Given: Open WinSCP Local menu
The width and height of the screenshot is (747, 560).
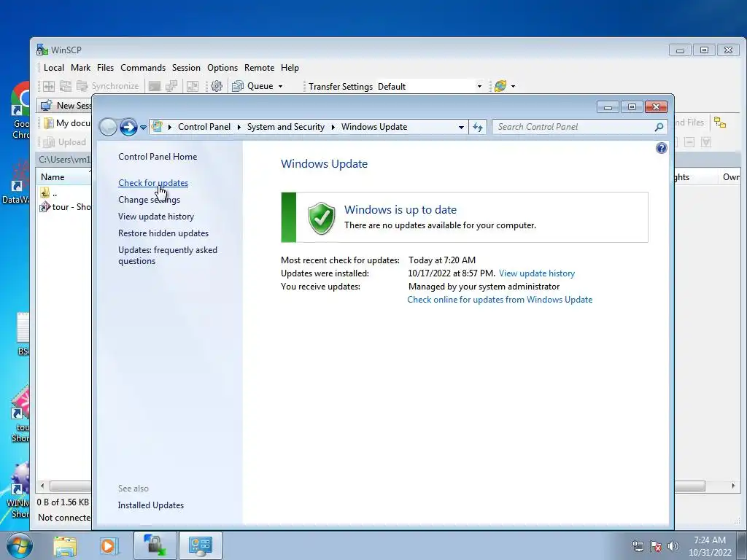Looking at the screenshot, I should pyautogui.click(x=54, y=68).
